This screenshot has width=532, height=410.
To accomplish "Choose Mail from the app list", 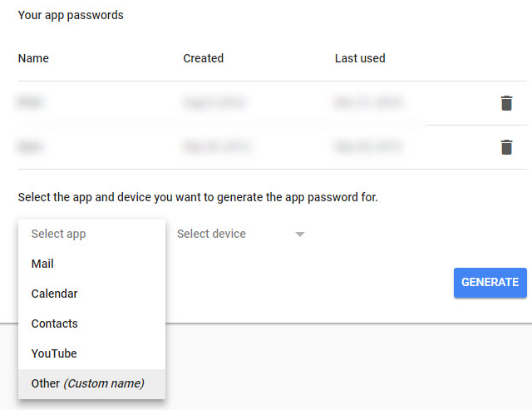I will pyautogui.click(x=42, y=264).
